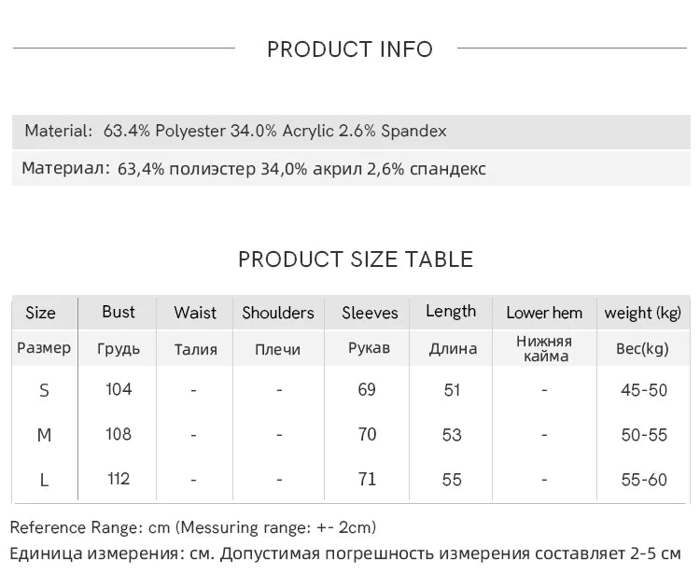The width and height of the screenshot is (700, 588).
Task: Select the M size row label
Action: 44,435
